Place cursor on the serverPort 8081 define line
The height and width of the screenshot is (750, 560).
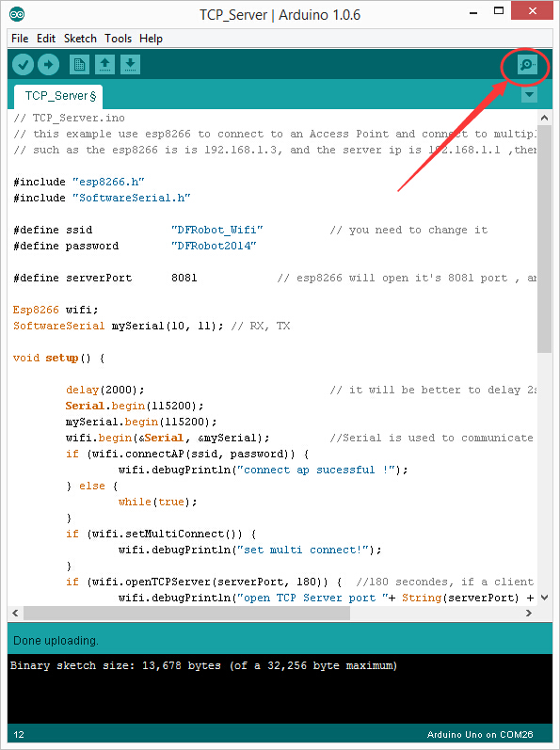pos(274,278)
